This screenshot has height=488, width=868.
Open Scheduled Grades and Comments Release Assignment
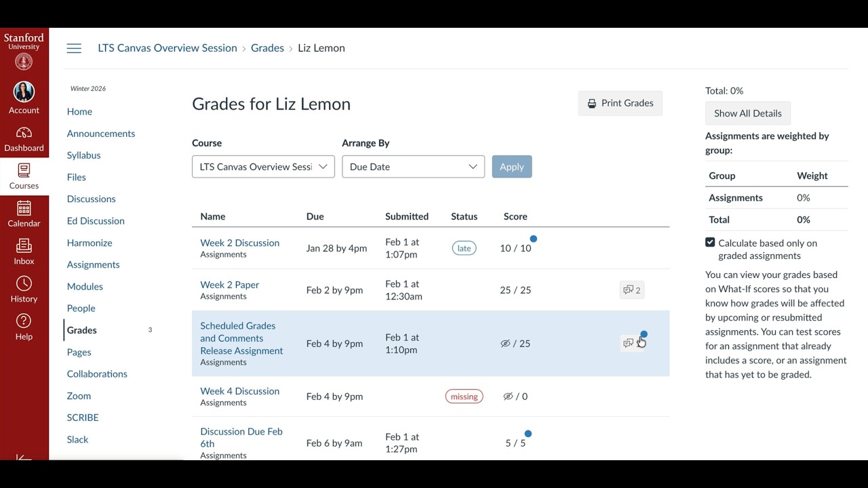click(x=241, y=338)
